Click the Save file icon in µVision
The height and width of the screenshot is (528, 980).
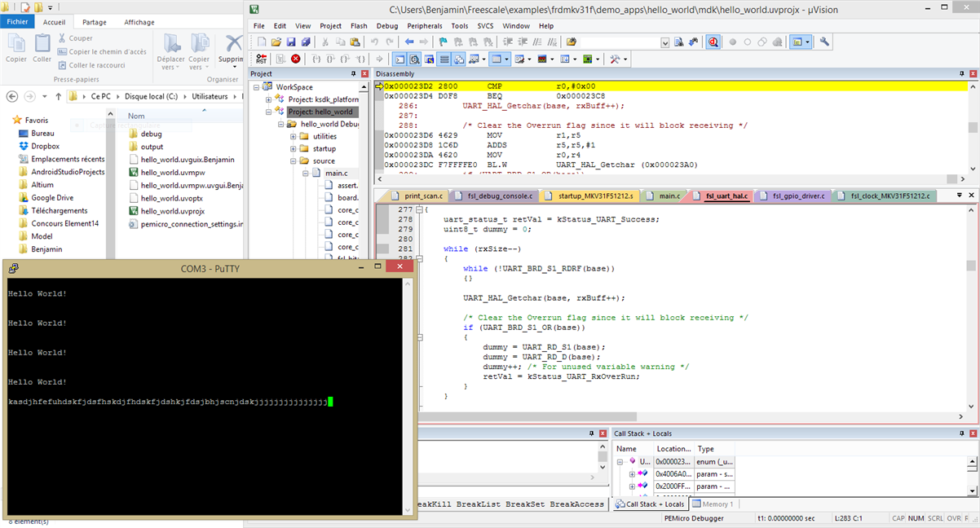pos(291,42)
